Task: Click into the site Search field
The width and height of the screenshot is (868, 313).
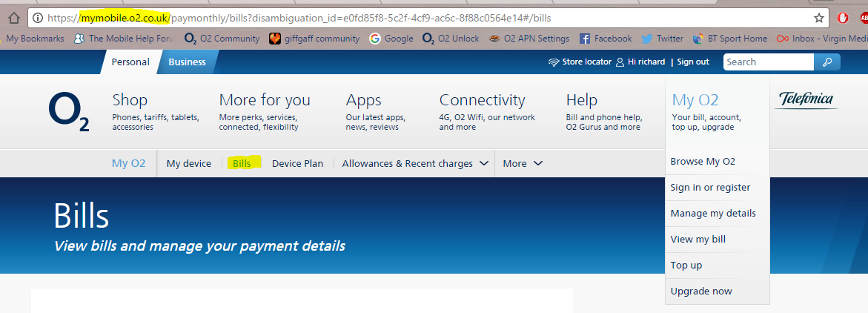Action: [x=767, y=62]
